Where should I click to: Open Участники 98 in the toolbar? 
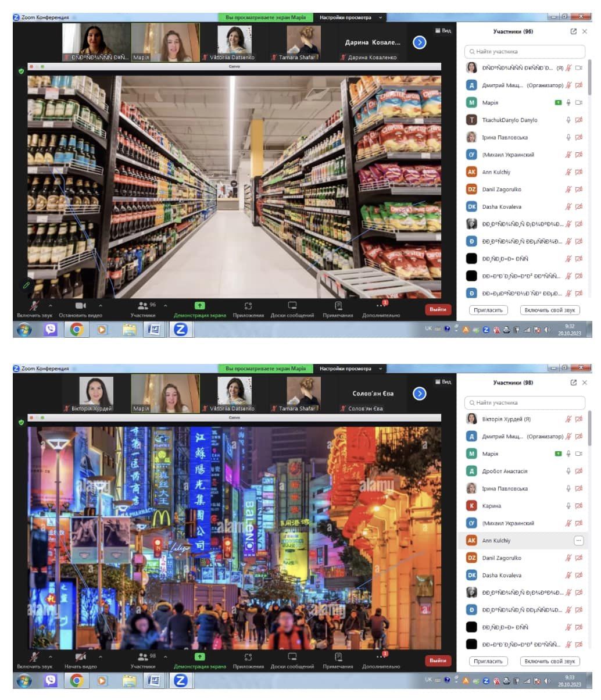(x=143, y=660)
